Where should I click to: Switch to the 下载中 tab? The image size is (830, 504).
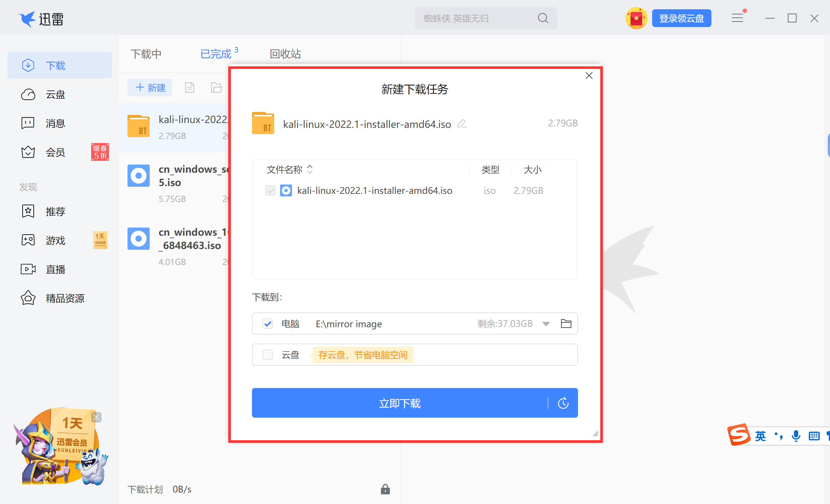pyautogui.click(x=146, y=54)
